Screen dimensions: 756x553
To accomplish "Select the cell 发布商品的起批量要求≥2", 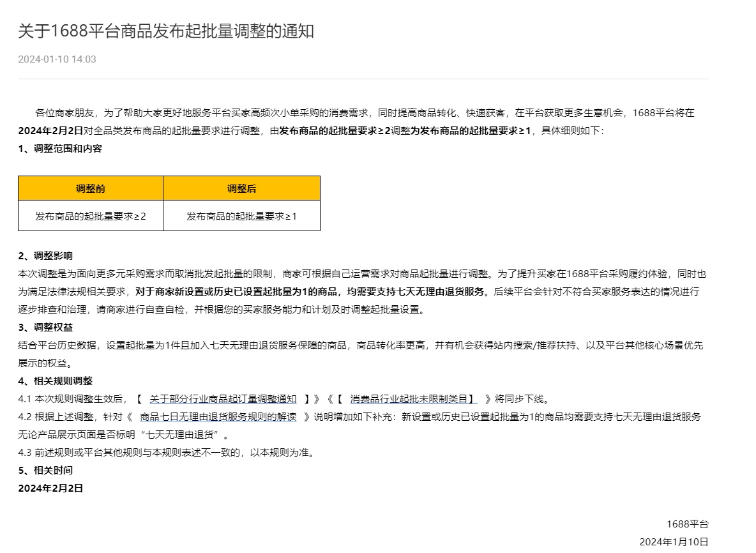I will coord(91,216).
